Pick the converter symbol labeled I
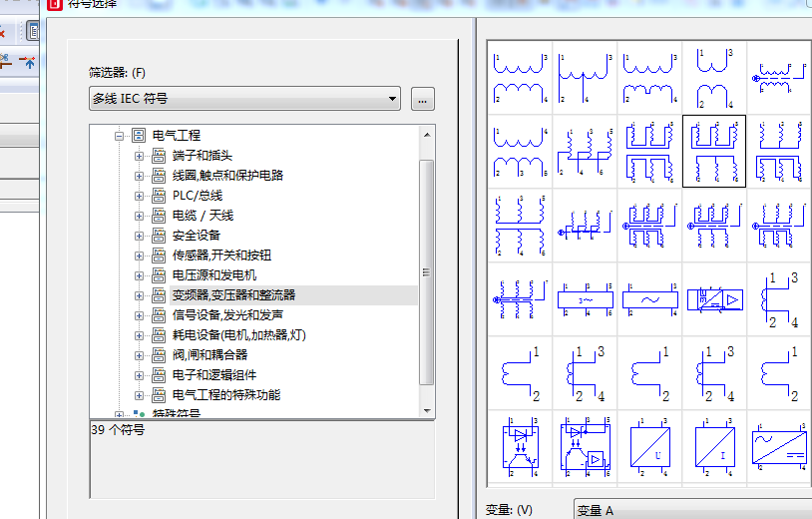 [x=714, y=444]
